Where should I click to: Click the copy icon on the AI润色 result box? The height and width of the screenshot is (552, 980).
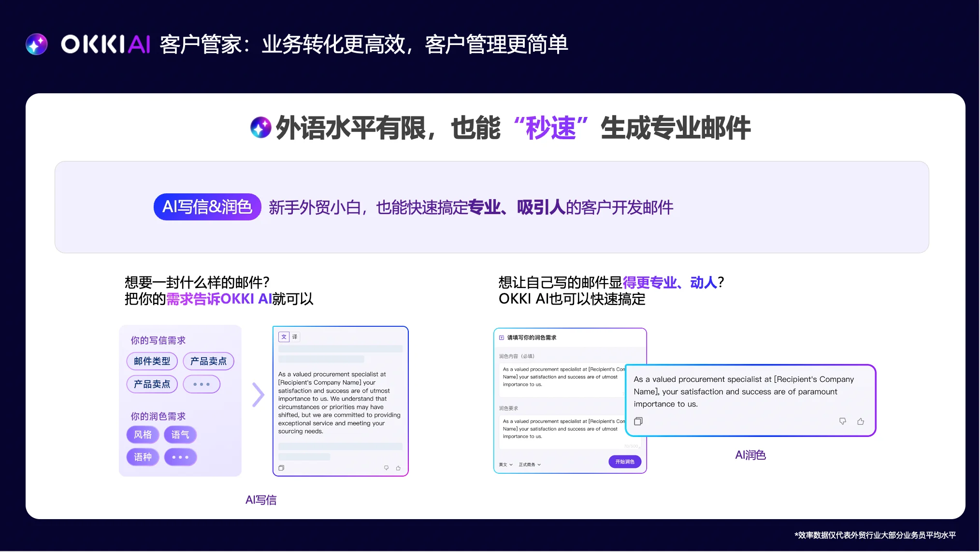pos(638,421)
